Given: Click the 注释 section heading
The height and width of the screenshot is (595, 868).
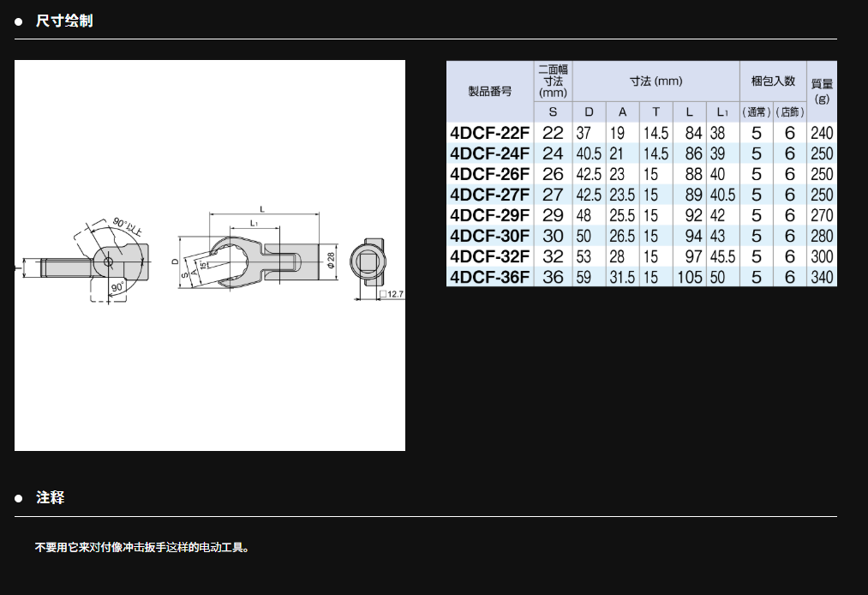Looking at the screenshot, I should pos(50,497).
